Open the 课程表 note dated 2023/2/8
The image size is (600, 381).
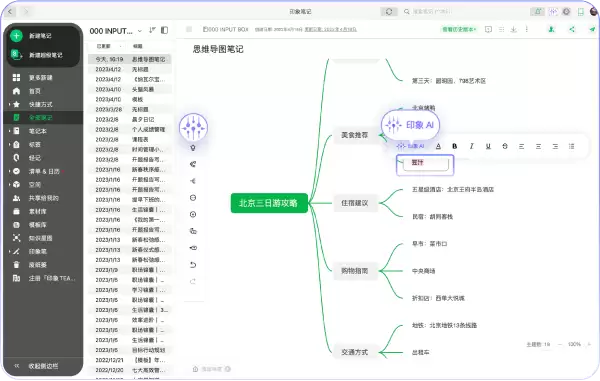pos(130,139)
